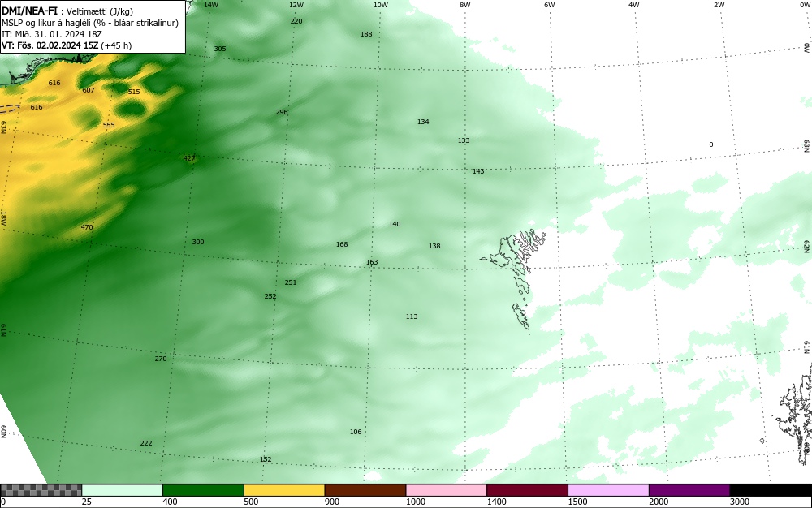
Task: Pick the maroon 1400–1500 legend swatch
Action: pos(527,490)
